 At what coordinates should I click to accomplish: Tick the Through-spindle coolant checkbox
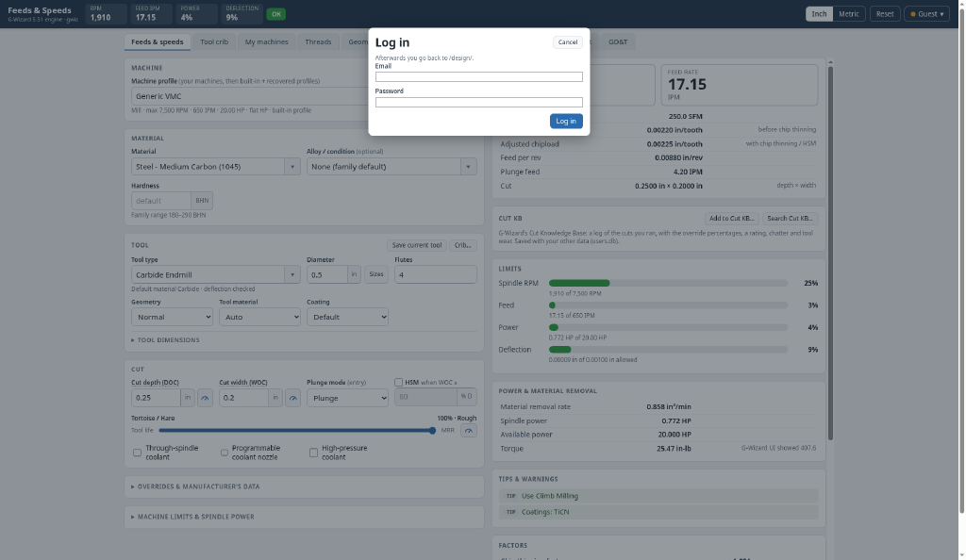point(138,453)
